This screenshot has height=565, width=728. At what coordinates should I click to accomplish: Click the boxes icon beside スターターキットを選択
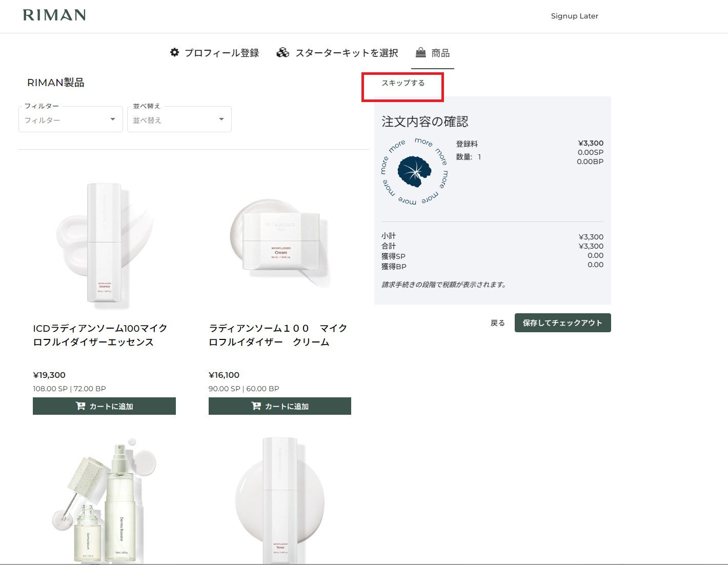[282, 52]
